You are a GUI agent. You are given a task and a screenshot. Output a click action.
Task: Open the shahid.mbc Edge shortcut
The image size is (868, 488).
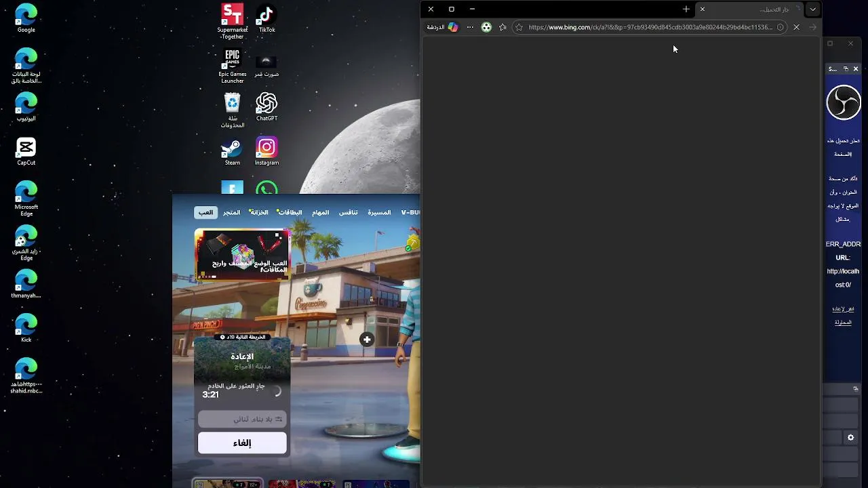(x=26, y=376)
